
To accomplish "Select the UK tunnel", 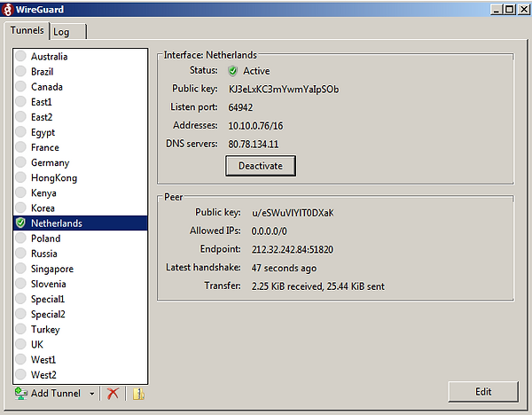I will pyautogui.click(x=80, y=344).
